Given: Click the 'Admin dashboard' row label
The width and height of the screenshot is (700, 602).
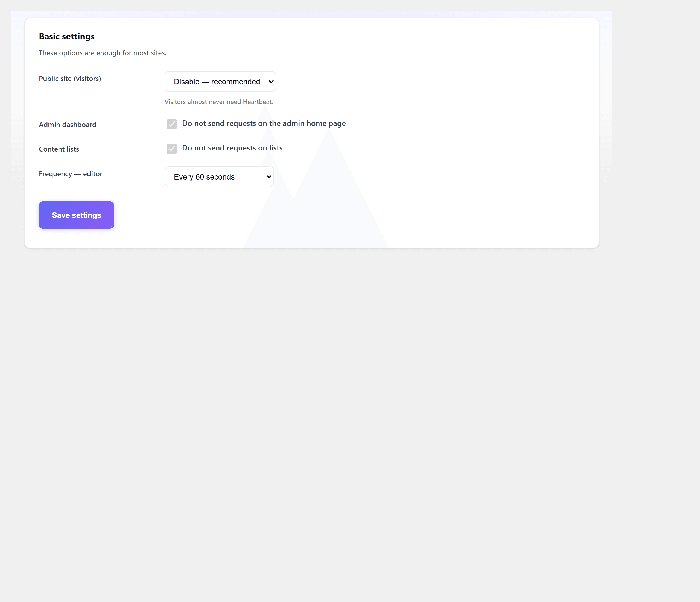Looking at the screenshot, I should (x=68, y=125).
